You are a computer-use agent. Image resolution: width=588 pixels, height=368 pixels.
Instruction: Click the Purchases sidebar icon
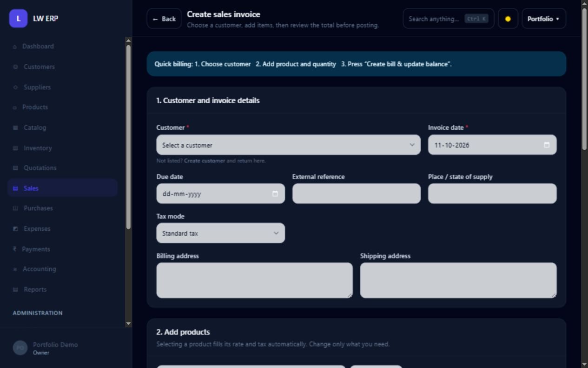point(15,208)
